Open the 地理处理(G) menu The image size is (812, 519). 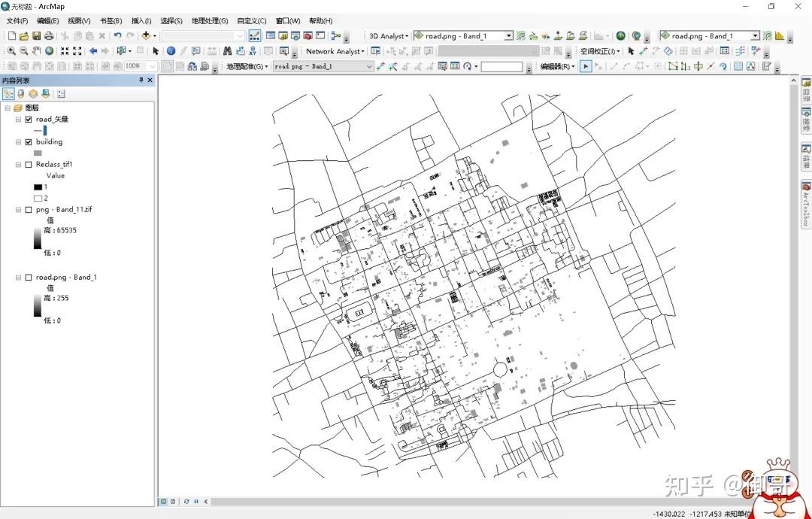pos(210,21)
